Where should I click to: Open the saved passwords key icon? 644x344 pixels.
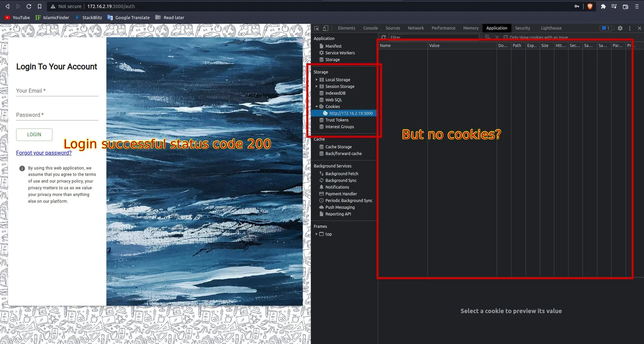click(x=577, y=6)
